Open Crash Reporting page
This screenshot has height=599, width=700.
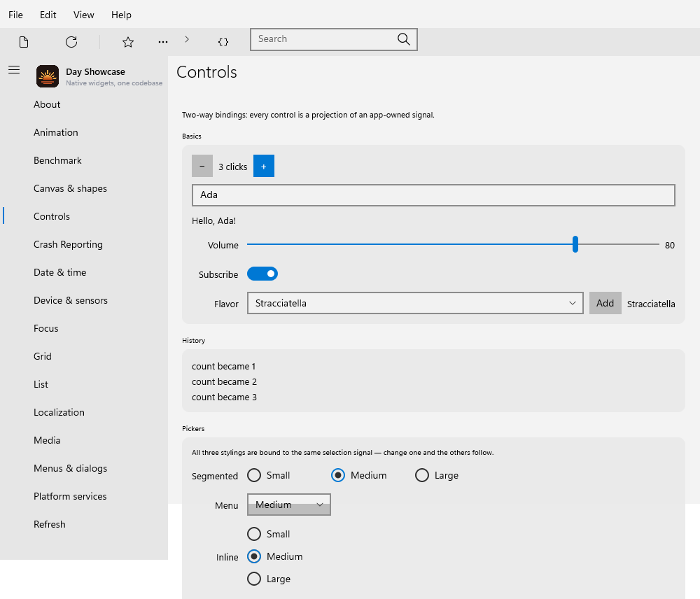(x=84, y=245)
